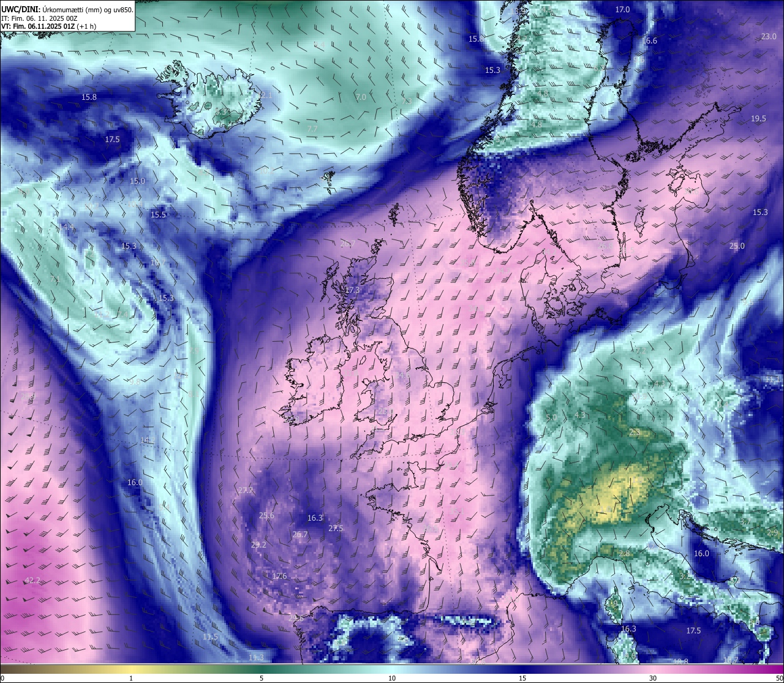
Task: Click the 11.3 value label near bottom
Action: click(x=256, y=657)
